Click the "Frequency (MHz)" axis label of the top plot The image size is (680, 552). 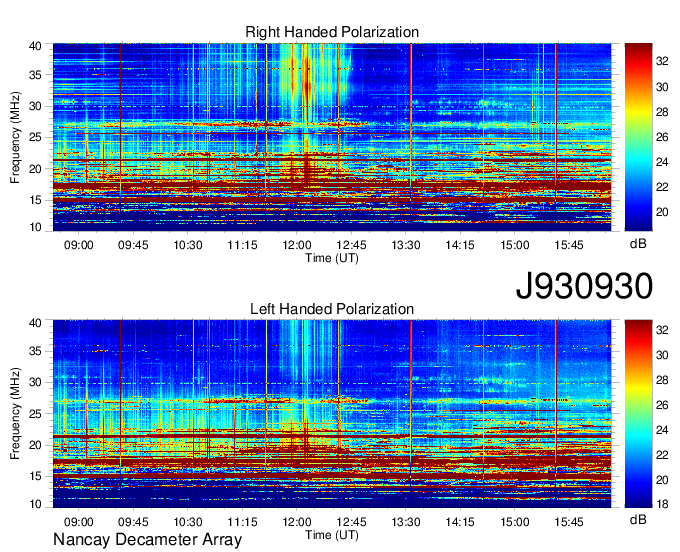(15, 137)
